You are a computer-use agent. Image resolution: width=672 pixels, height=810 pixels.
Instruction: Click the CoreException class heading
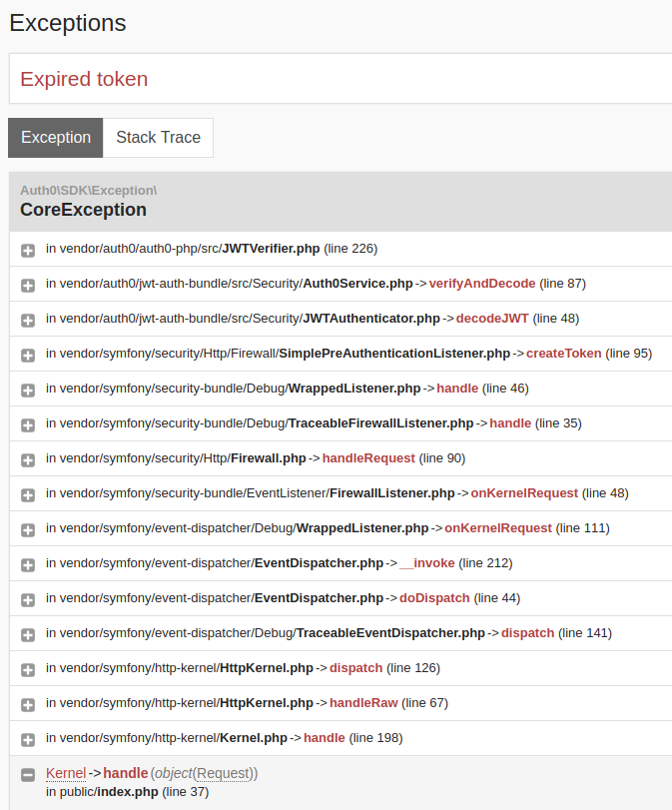[x=83, y=210]
